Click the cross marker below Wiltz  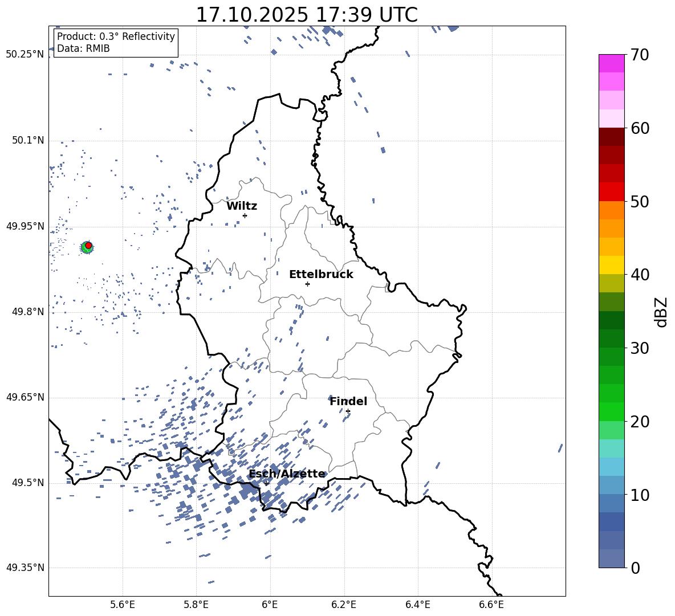[x=245, y=215]
